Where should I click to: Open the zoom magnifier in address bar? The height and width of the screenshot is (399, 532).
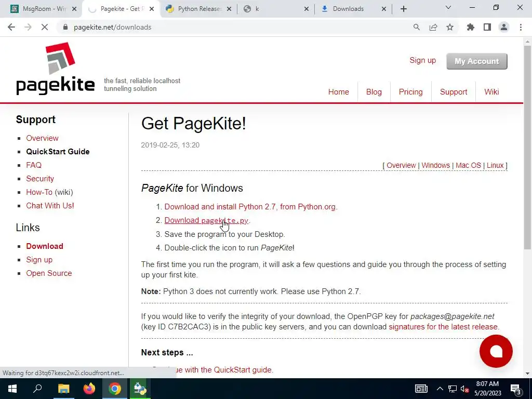(x=416, y=27)
